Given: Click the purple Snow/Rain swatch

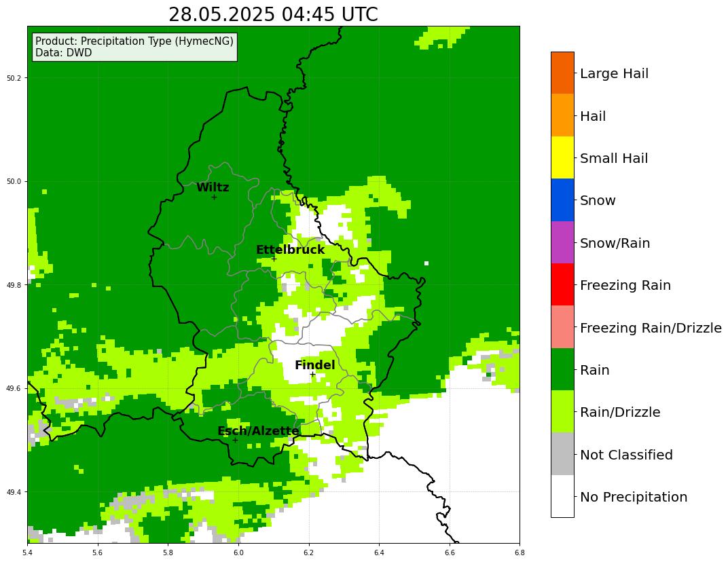Looking at the screenshot, I should click(x=562, y=242).
